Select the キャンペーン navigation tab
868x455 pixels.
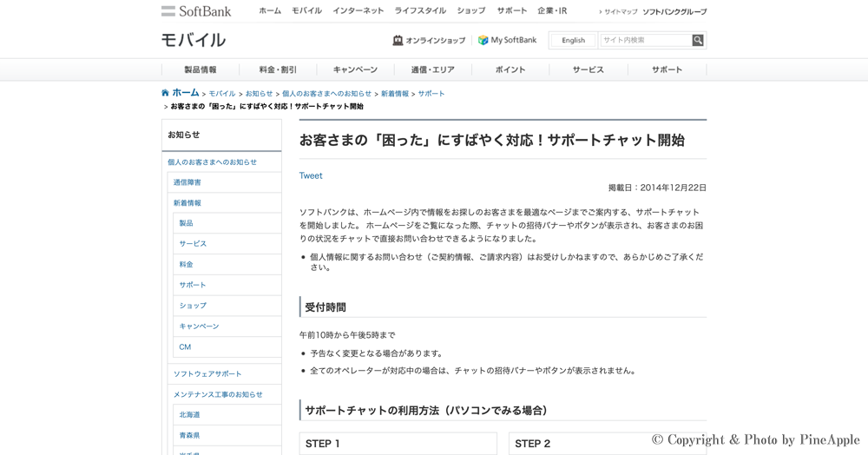(355, 69)
